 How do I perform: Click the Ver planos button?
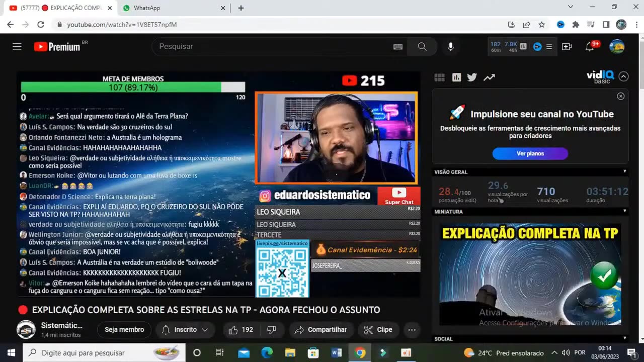point(530,153)
